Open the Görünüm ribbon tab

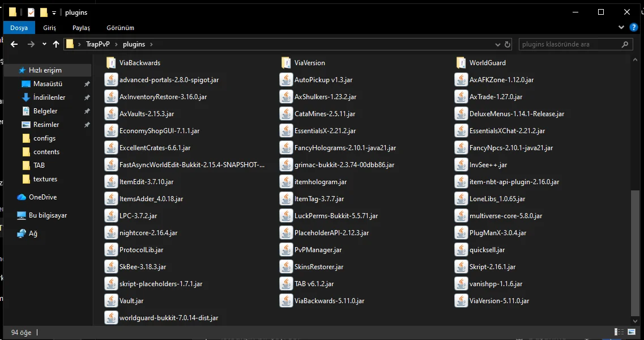[120, 28]
